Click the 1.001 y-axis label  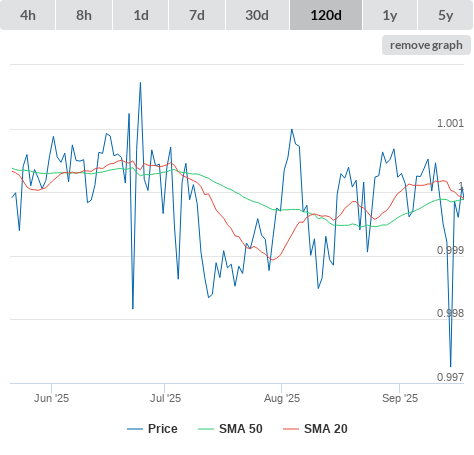click(x=450, y=123)
